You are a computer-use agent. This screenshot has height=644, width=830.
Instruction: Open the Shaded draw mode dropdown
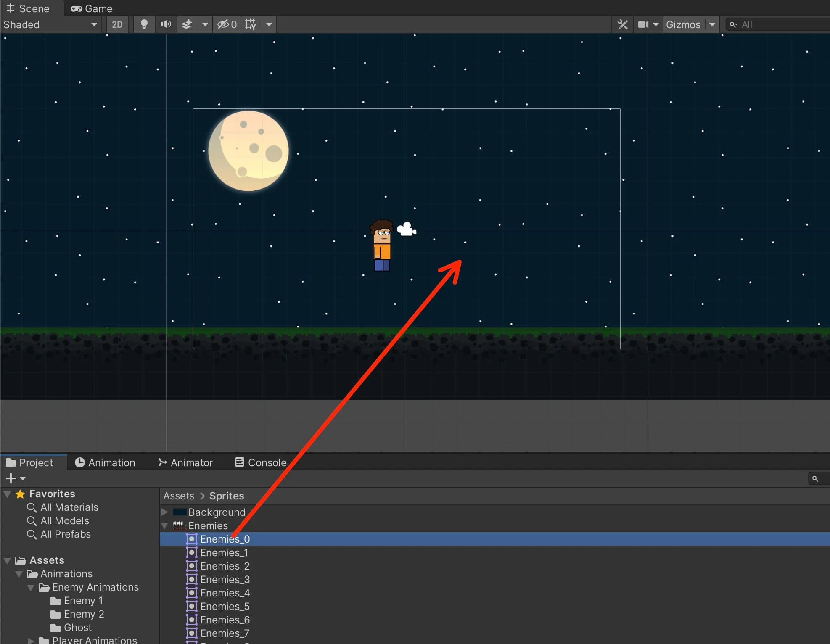point(50,24)
